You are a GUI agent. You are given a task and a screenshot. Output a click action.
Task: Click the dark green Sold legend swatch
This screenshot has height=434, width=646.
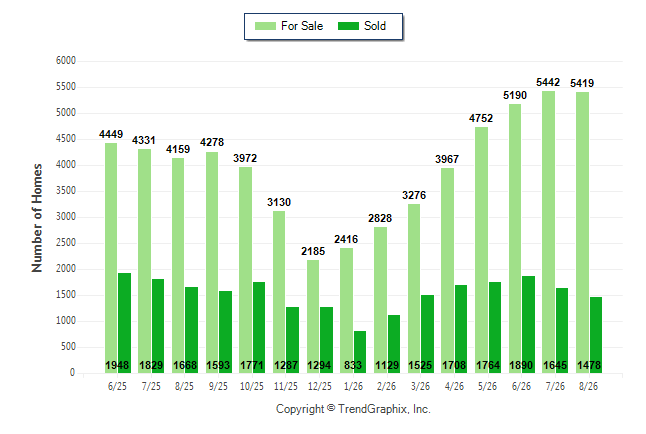348,26
